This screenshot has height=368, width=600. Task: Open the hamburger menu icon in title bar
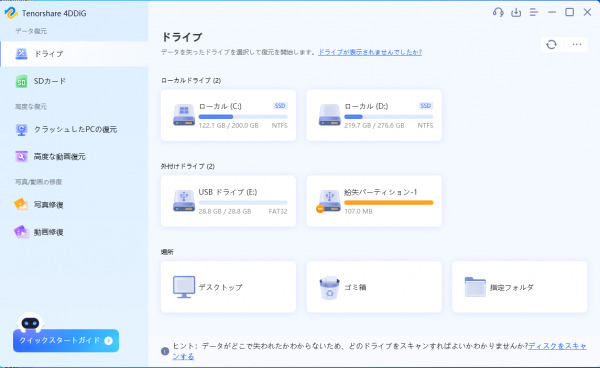tap(533, 12)
